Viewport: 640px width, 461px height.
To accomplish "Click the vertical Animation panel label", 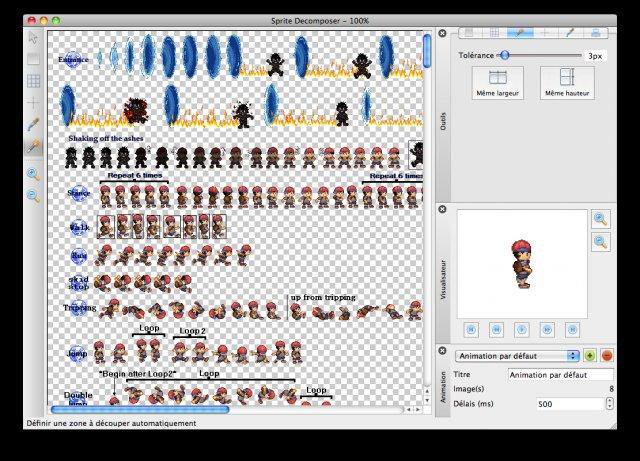I will 443,387.
